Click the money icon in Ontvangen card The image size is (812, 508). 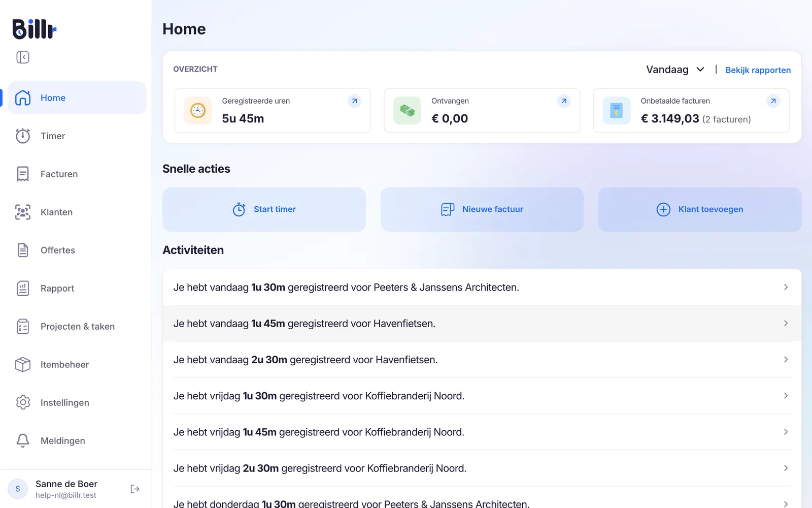pos(407,110)
